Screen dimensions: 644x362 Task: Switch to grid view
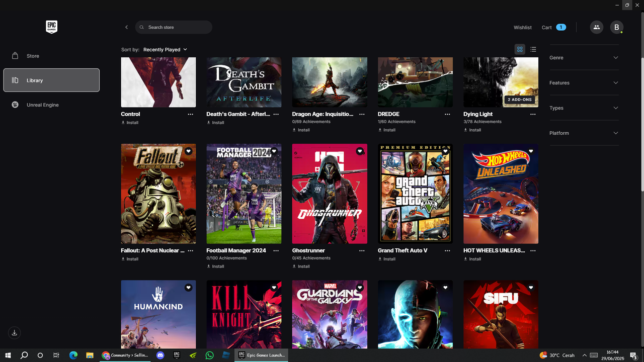pyautogui.click(x=520, y=49)
